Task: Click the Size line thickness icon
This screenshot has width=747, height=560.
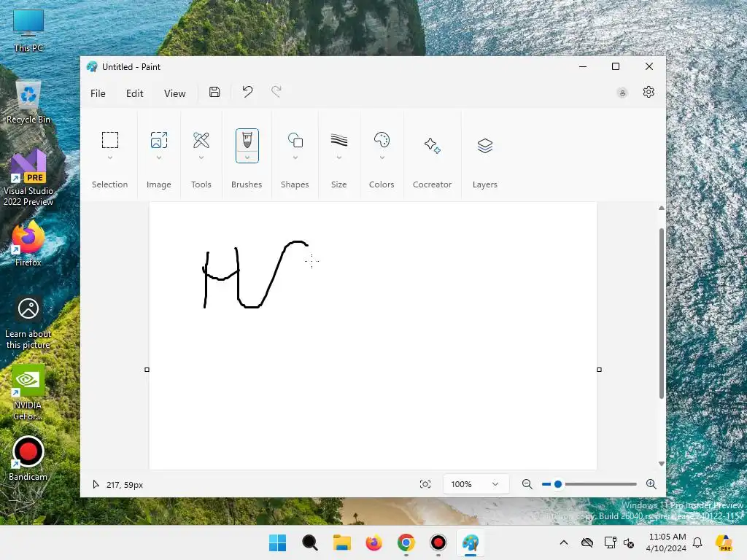Action: coord(338,140)
